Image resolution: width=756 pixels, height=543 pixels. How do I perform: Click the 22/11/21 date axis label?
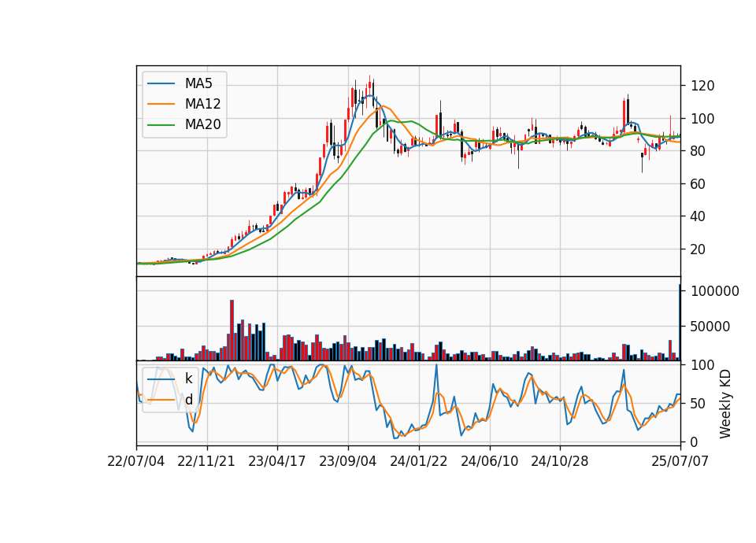(x=206, y=461)
